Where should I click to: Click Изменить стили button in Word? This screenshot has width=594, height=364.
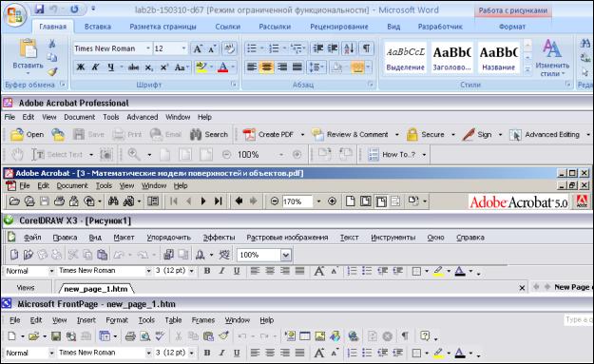[x=552, y=58]
